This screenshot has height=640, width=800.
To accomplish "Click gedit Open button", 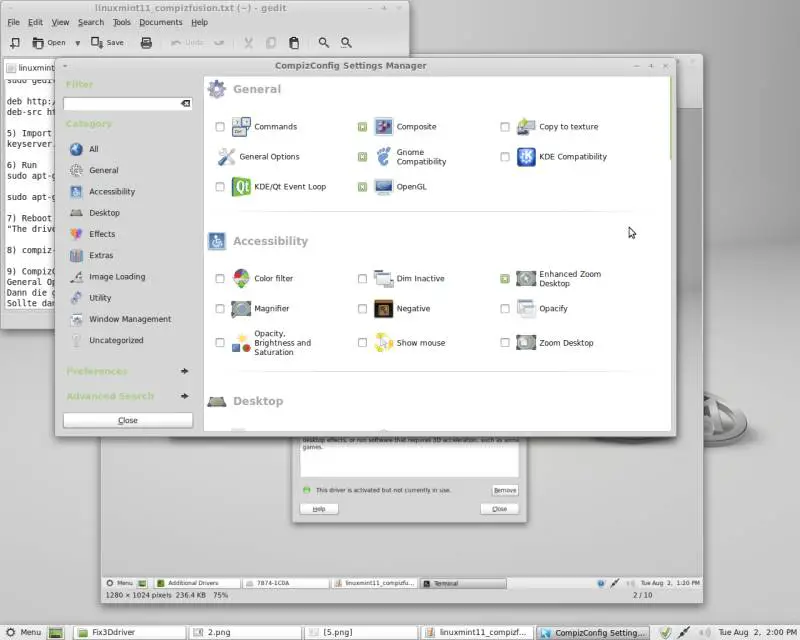I will [x=49, y=43].
